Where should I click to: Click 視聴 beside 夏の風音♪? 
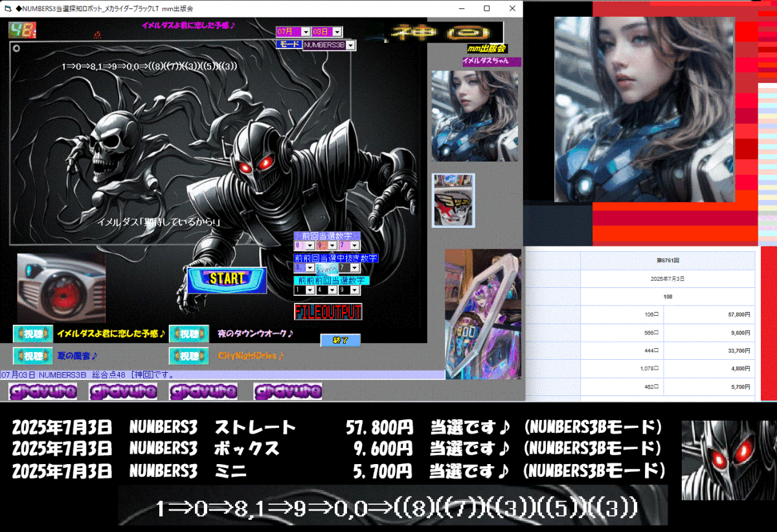33,356
